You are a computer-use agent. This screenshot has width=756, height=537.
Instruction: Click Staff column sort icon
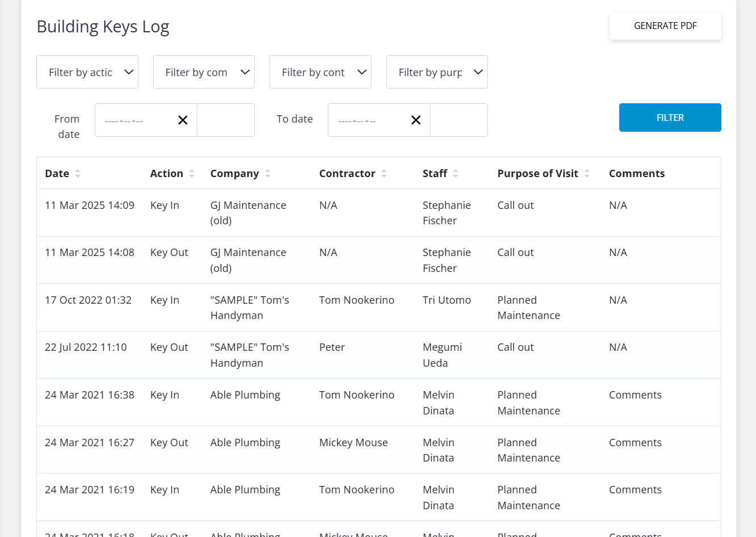[x=455, y=174]
